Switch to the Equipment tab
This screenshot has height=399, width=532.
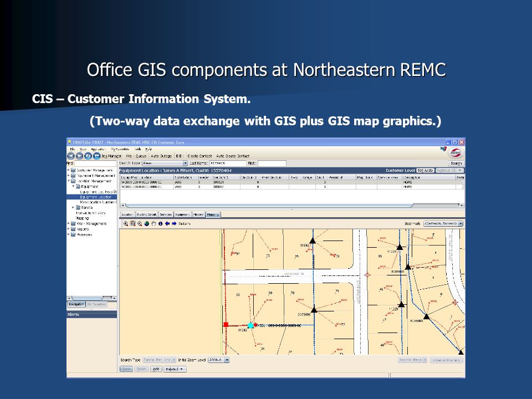(x=182, y=214)
